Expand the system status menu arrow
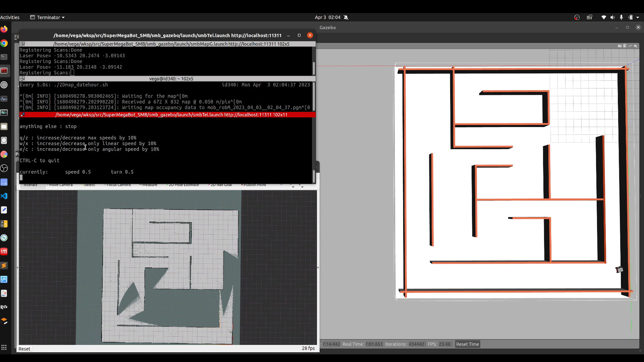This screenshot has height=362, width=644. [x=638, y=17]
